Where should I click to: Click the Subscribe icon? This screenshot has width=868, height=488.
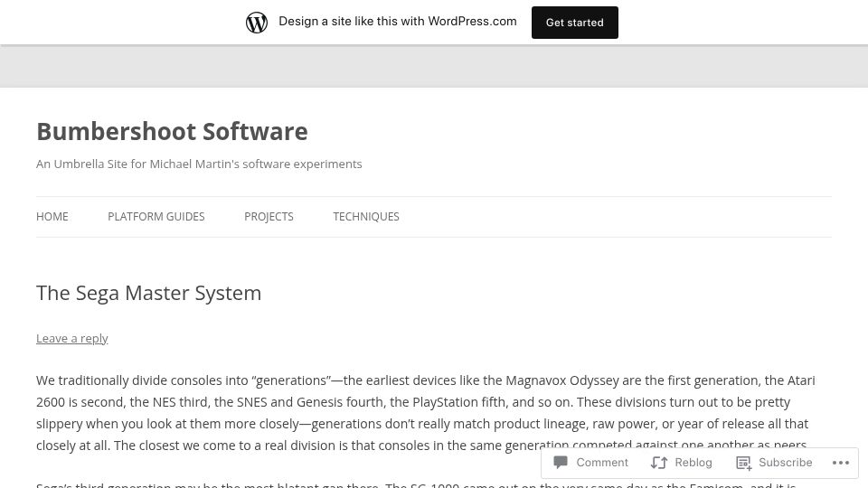[x=743, y=463]
